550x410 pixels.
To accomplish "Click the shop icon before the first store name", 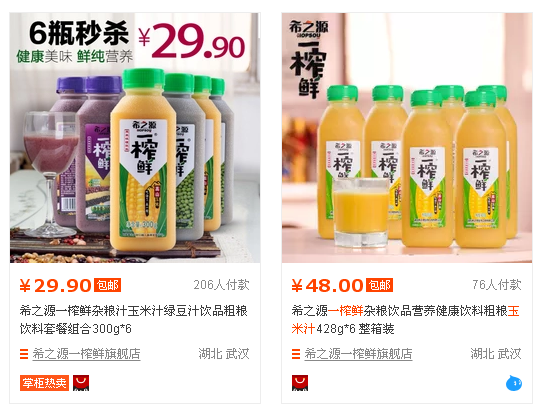I will [x=24, y=354].
